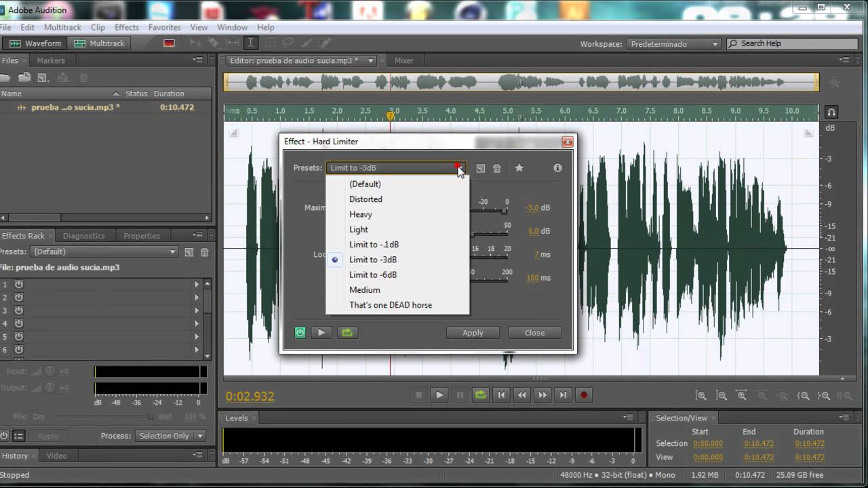Zoom in at out point
The width and height of the screenshot is (868, 488).
824,396
